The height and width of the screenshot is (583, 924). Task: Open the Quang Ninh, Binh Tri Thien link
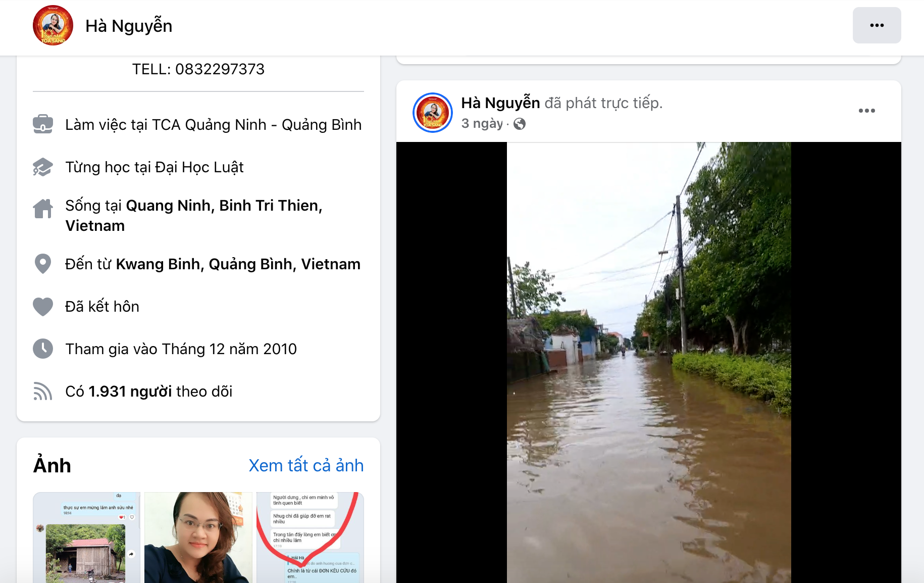pos(194,216)
